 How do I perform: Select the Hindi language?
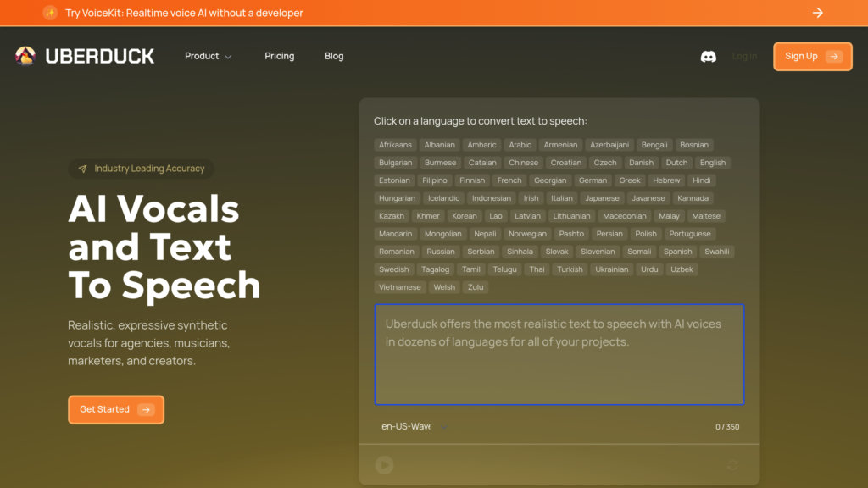click(x=701, y=180)
